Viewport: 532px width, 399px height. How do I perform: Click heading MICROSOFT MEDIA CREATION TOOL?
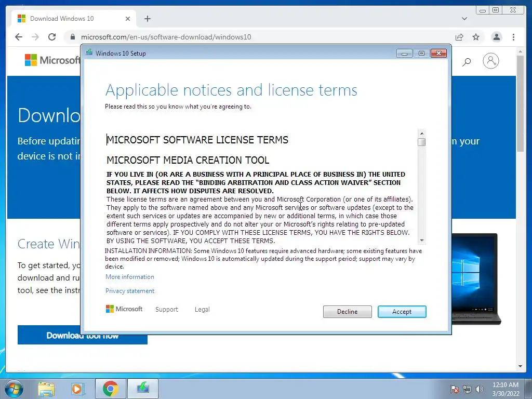(188, 160)
